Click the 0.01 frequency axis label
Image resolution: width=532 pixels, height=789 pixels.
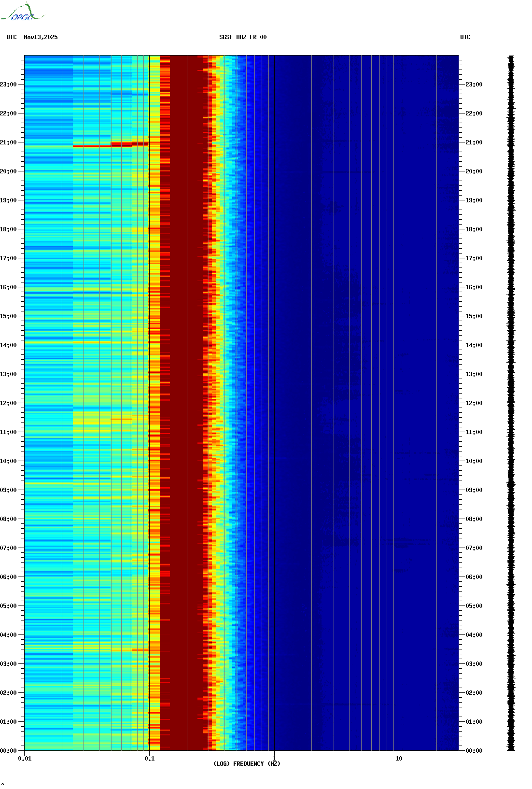coord(25,759)
